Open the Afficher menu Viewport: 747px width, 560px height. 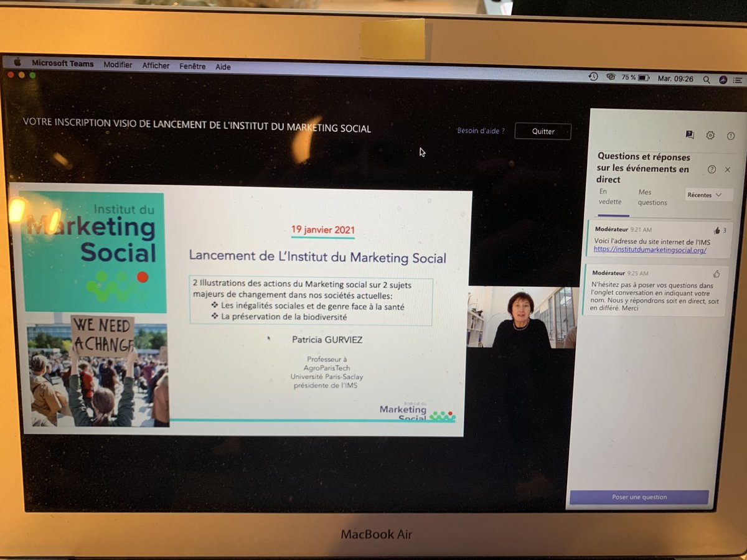coord(156,66)
